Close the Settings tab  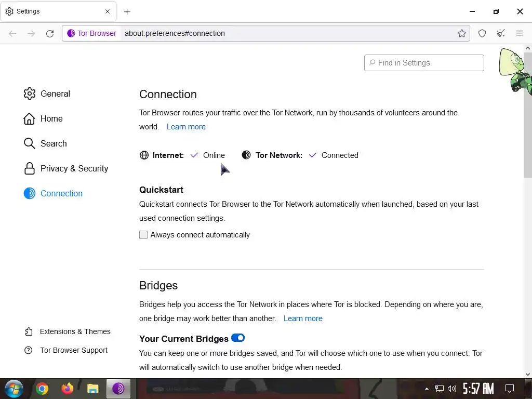pos(108,11)
